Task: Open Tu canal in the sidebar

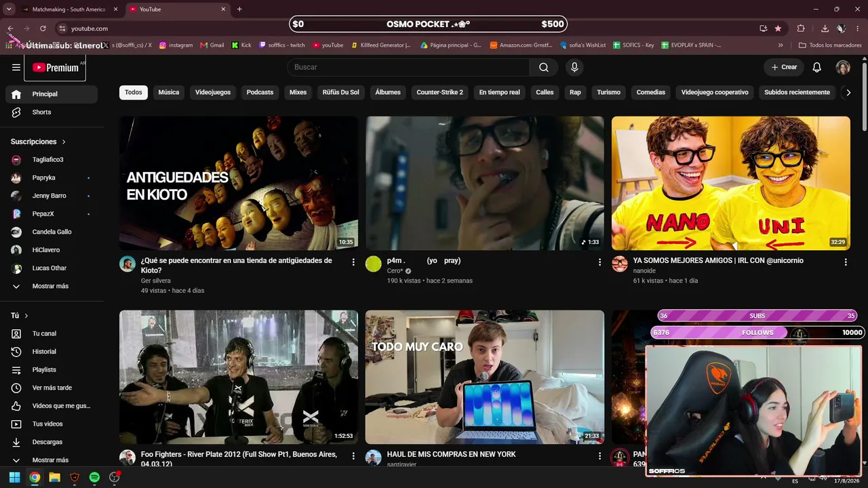Action: 52,333
